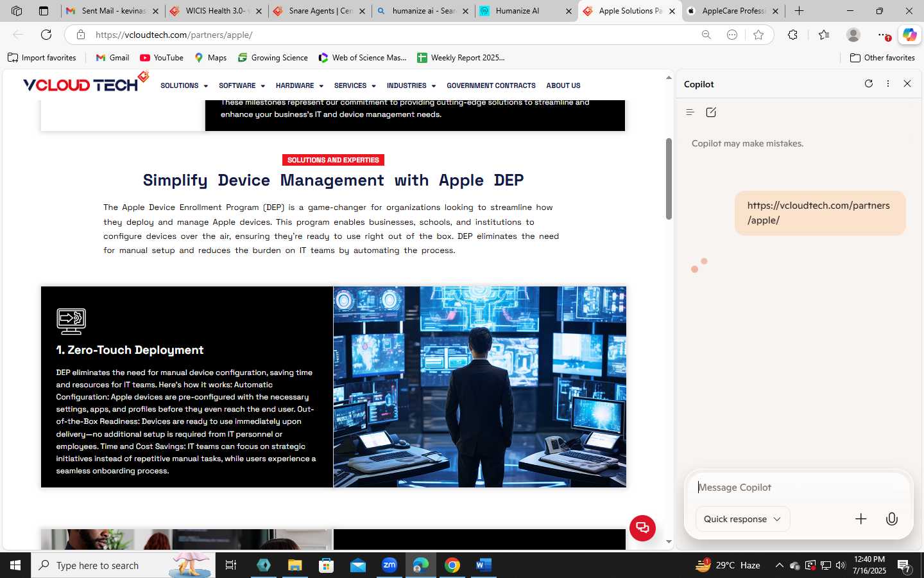This screenshot has width=924, height=578.
Task: Open the Other favorites folder
Action: click(882, 58)
